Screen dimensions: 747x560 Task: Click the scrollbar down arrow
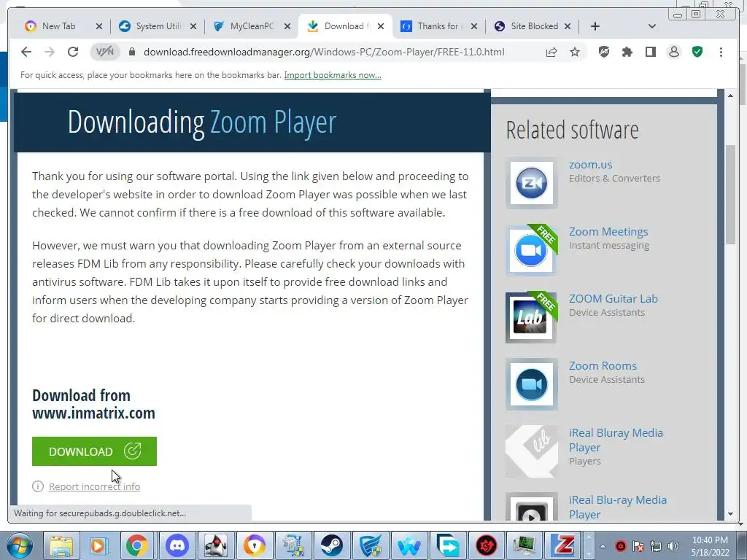(730, 514)
